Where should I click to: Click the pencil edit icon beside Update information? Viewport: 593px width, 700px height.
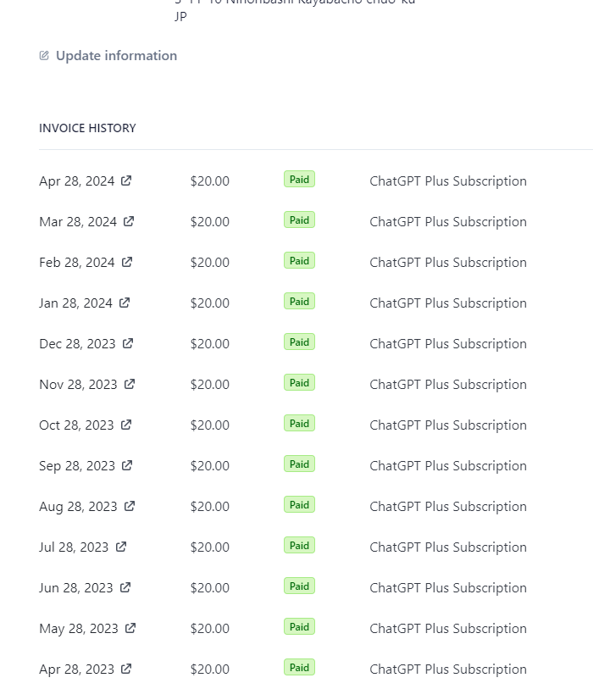pos(44,55)
